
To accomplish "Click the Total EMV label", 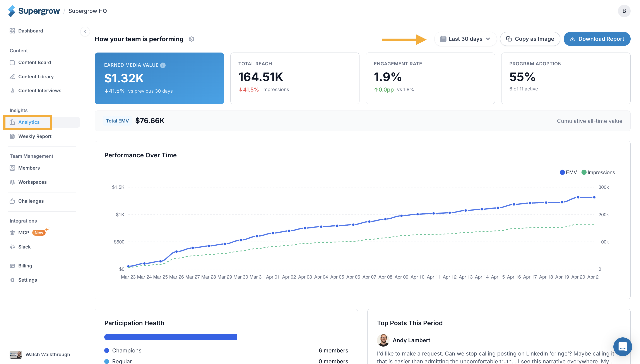I will click(117, 121).
